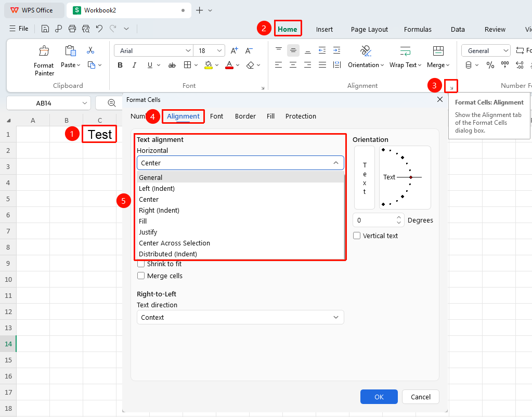Image resolution: width=532 pixels, height=417 pixels.
Task: Toggle Strikethrough formatting
Action: click(x=172, y=65)
